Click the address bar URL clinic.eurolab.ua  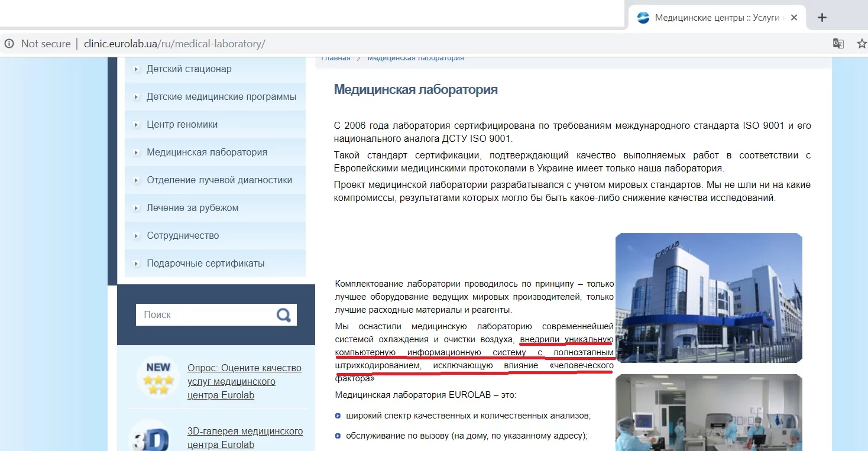tap(174, 44)
